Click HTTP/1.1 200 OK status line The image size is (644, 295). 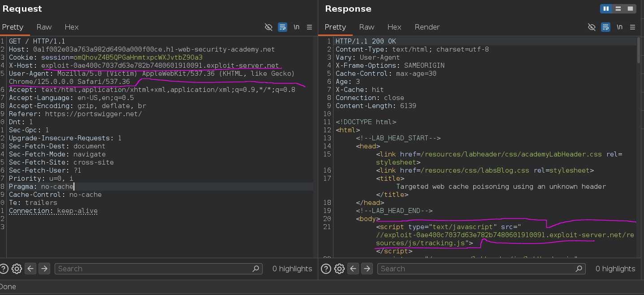(x=366, y=41)
